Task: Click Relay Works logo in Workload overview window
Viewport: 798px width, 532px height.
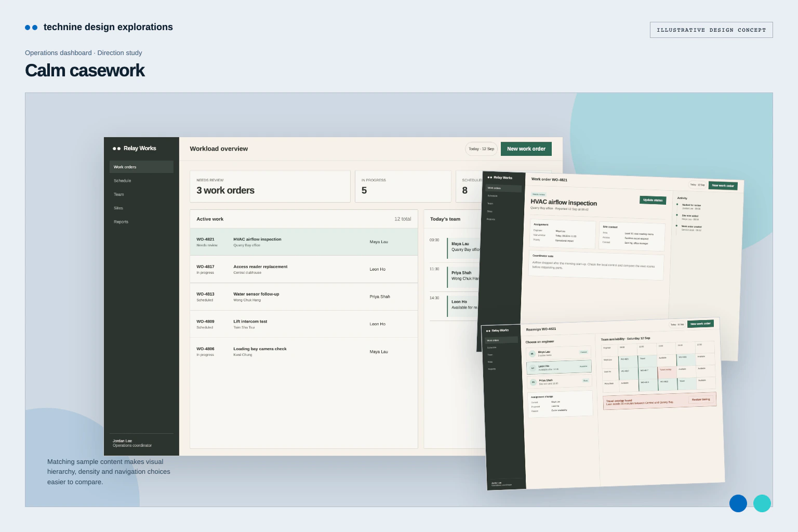Action: [x=135, y=148]
